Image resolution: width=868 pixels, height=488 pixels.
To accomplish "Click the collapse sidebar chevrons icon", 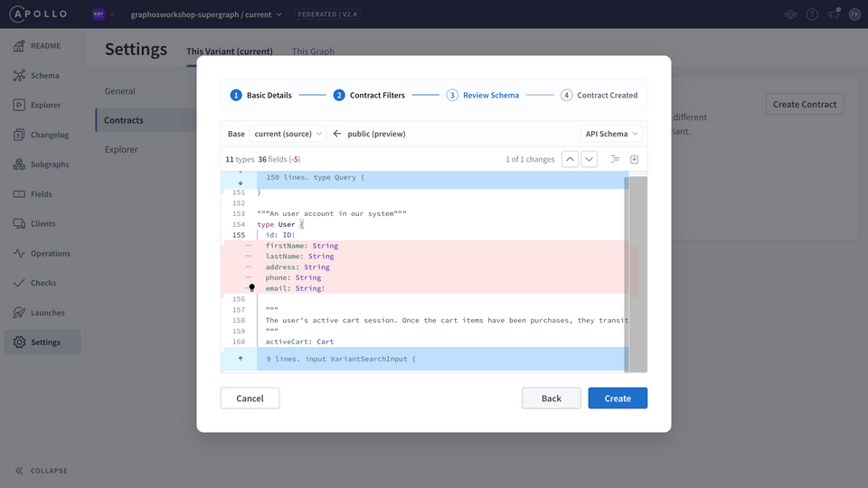I will point(19,471).
